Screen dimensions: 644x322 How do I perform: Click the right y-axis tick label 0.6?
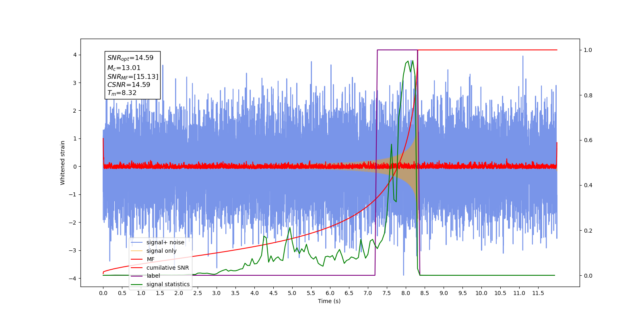pyautogui.click(x=588, y=140)
